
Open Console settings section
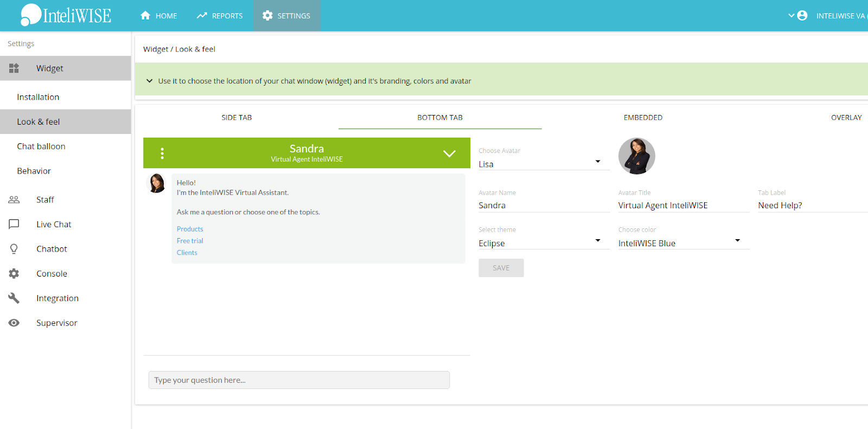(66, 274)
